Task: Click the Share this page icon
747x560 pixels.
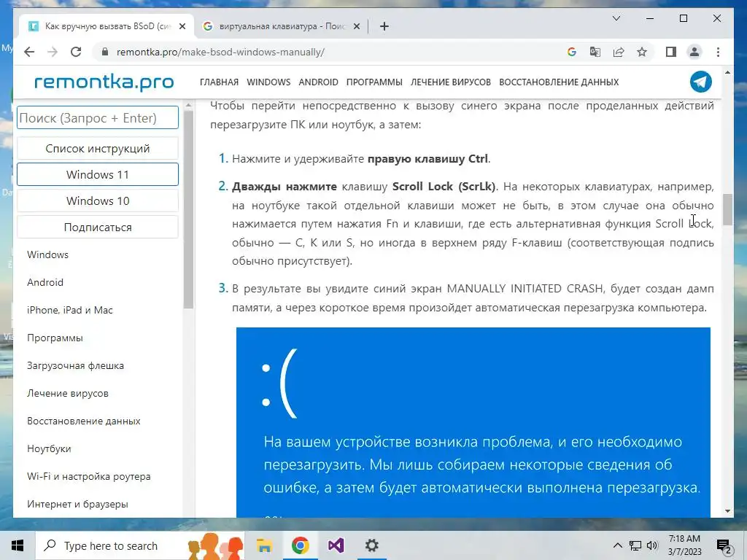Action: [619, 52]
